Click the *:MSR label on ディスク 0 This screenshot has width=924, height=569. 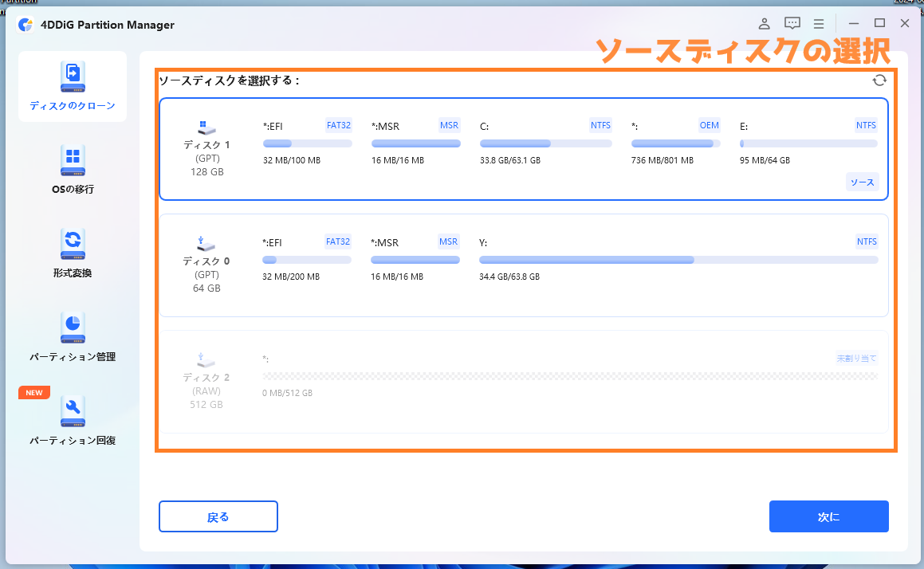[385, 243]
